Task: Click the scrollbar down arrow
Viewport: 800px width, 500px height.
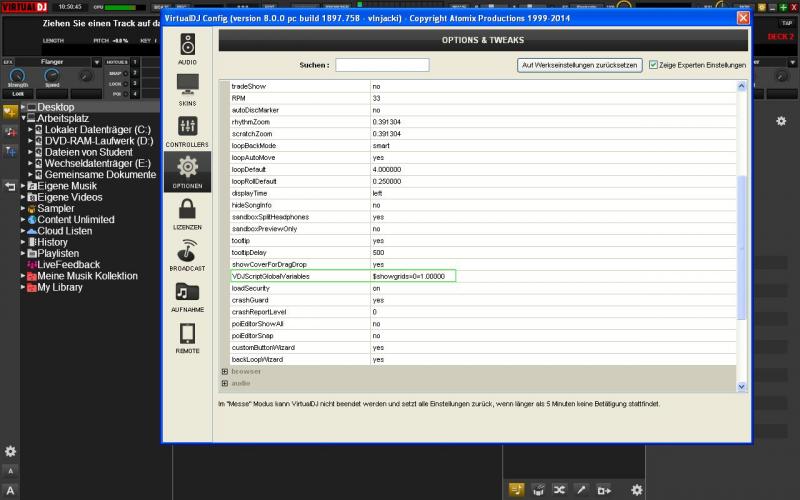Action: [x=741, y=387]
